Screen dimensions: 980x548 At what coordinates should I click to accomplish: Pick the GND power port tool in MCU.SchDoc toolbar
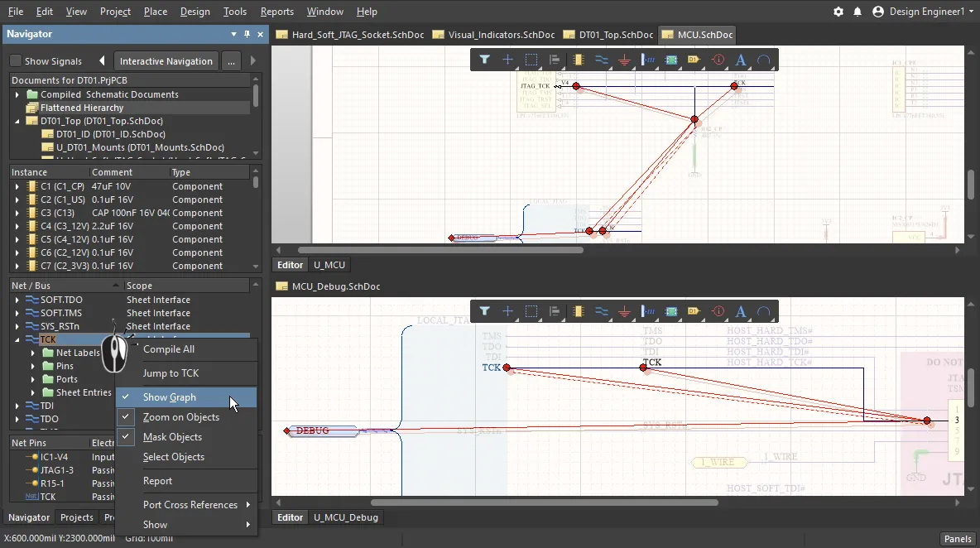point(624,60)
